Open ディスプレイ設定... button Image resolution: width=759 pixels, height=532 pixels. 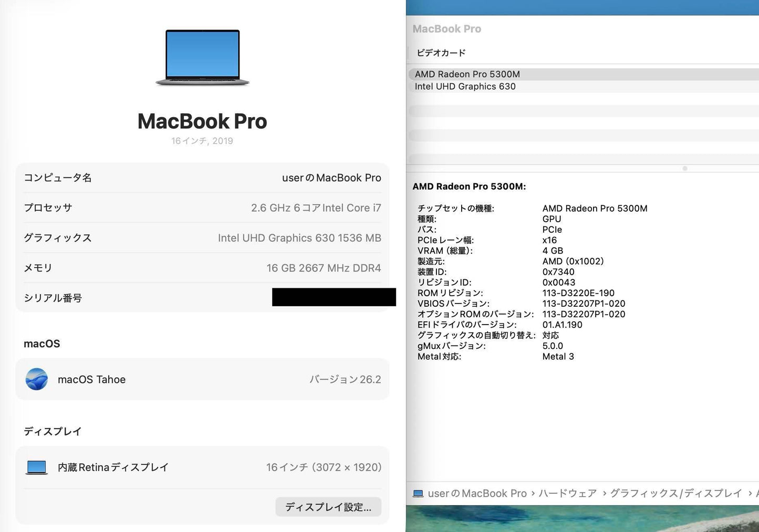[x=328, y=507]
